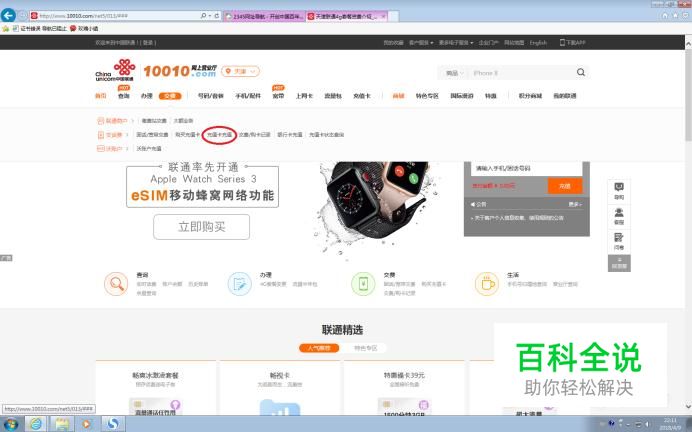The height and width of the screenshot is (432, 692).
Task: Click the 畅爽冰激凌套餐 product card
Action: [x=155, y=388]
